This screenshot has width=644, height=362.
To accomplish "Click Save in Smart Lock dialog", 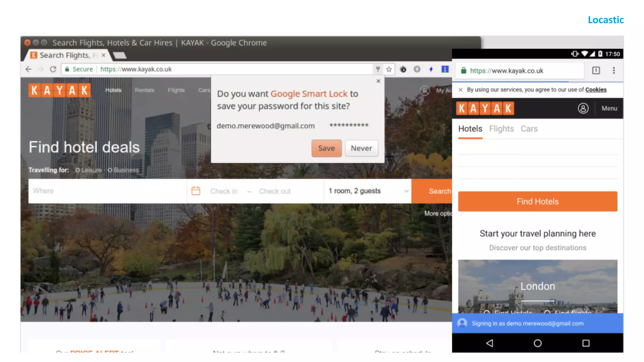I will (326, 148).
